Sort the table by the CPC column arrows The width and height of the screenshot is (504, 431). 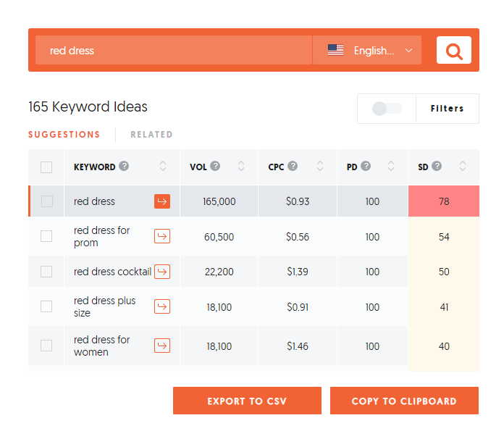coord(321,167)
